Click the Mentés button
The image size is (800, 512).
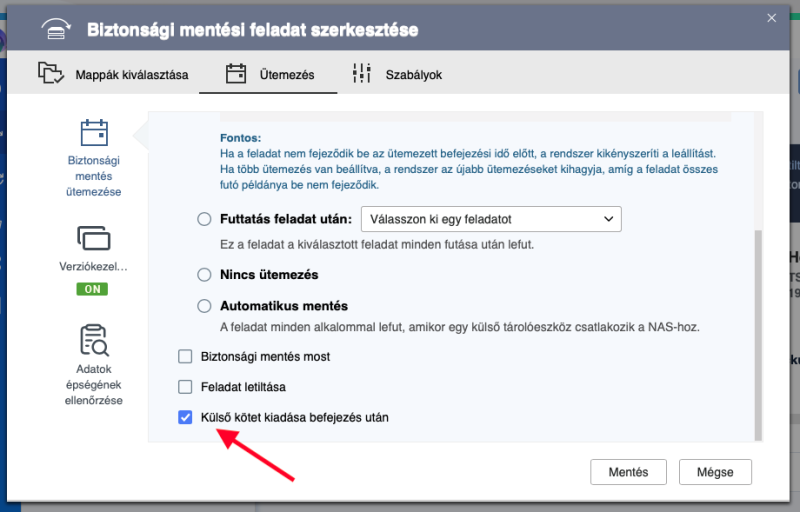(x=629, y=472)
